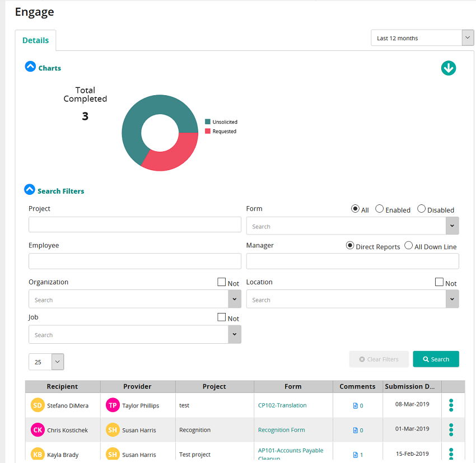Open the 25 rows-per-page dropdown
The width and height of the screenshot is (476, 463).
tap(46, 362)
